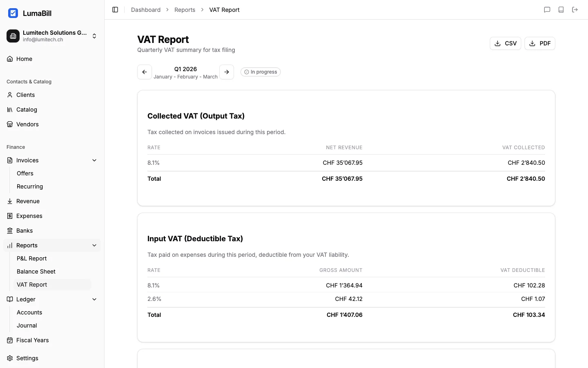The image size is (588, 368).
Task: Open the Revenue section
Action: click(27, 201)
